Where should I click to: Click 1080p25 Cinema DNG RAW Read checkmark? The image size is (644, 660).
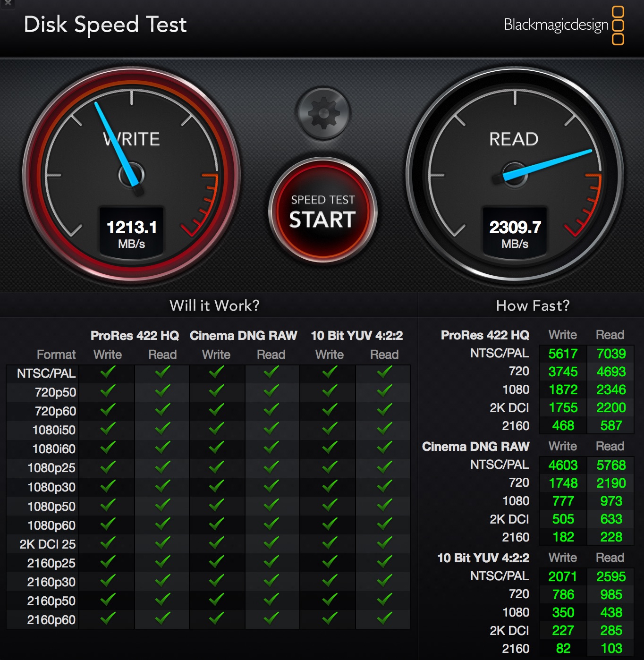coord(271,467)
